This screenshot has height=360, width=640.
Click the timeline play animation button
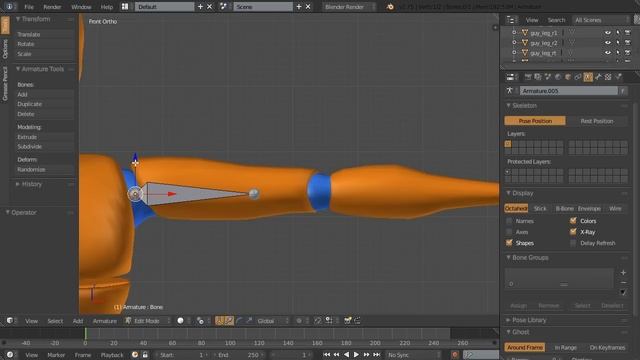[x=356, y=355]
